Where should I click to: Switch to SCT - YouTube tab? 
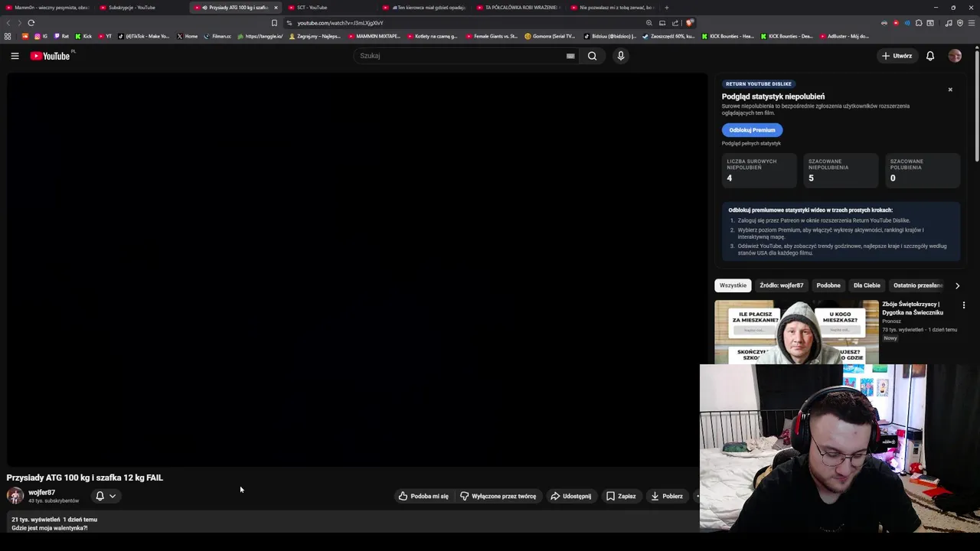tap(329, 8)
